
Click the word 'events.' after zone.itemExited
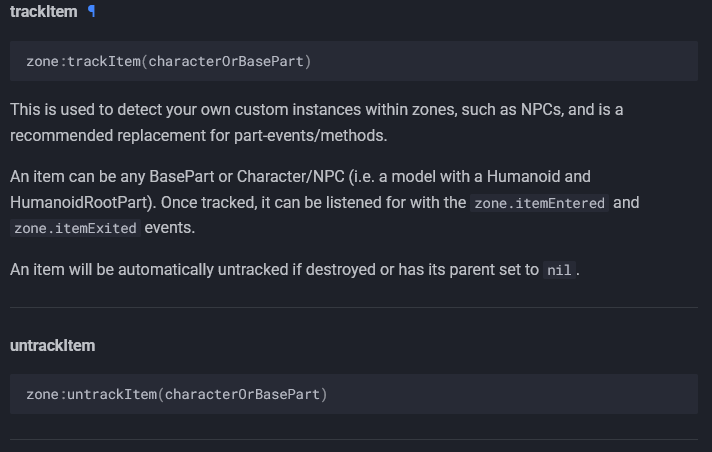(170, 228)
